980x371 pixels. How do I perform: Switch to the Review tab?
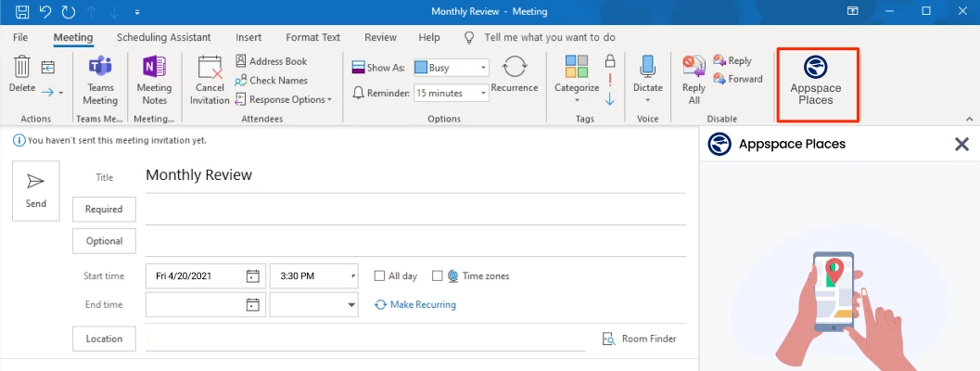[381, 37]
